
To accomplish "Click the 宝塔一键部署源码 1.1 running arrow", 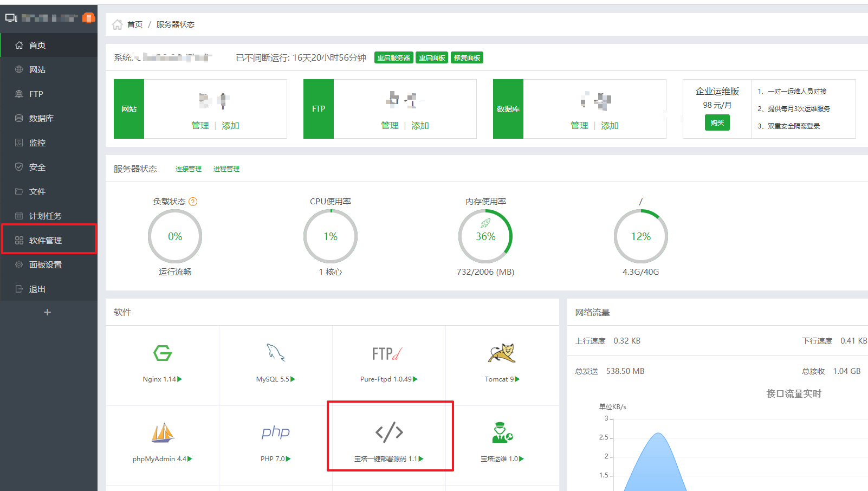I will 421,459.
